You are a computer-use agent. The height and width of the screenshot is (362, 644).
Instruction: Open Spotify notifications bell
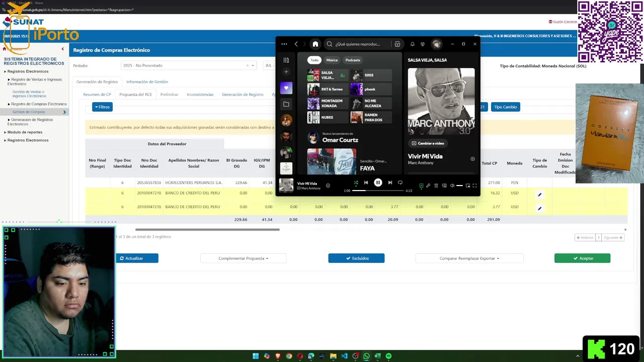413,44
